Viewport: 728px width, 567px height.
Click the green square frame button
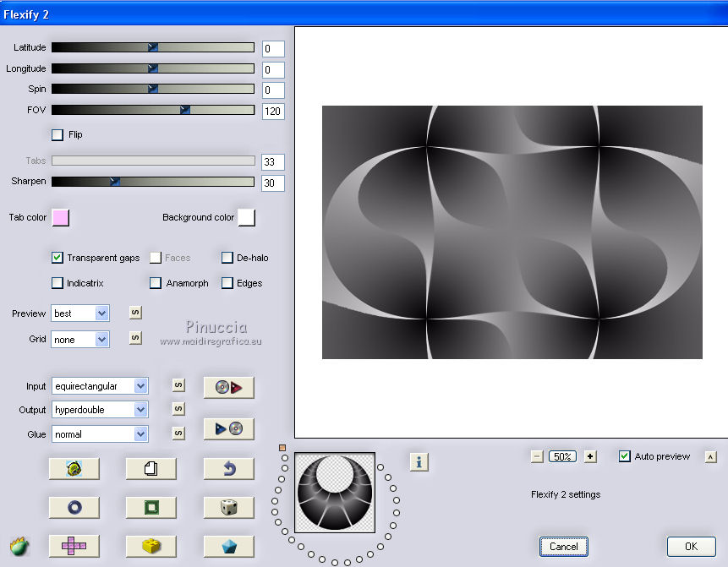pos(151,507)
